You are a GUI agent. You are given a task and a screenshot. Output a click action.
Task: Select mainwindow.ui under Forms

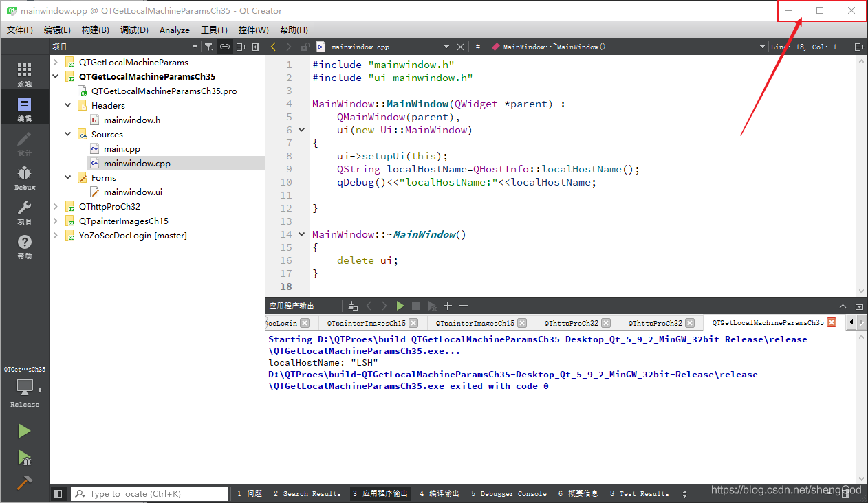click(133, 192)
